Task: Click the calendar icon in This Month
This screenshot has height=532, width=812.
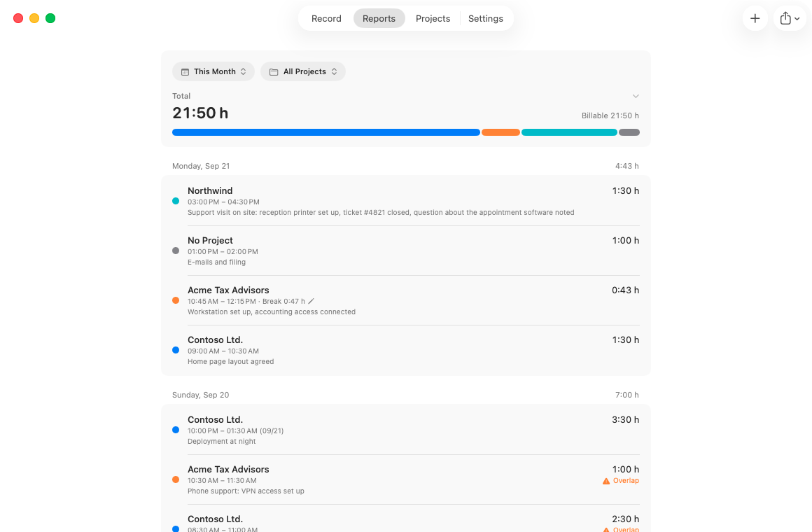Action: 185,72
